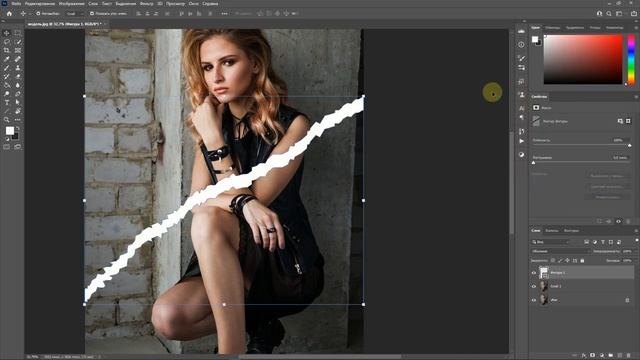Select the Clone Stamp tool
640x360 pixels.
click(x=18, y=68)
